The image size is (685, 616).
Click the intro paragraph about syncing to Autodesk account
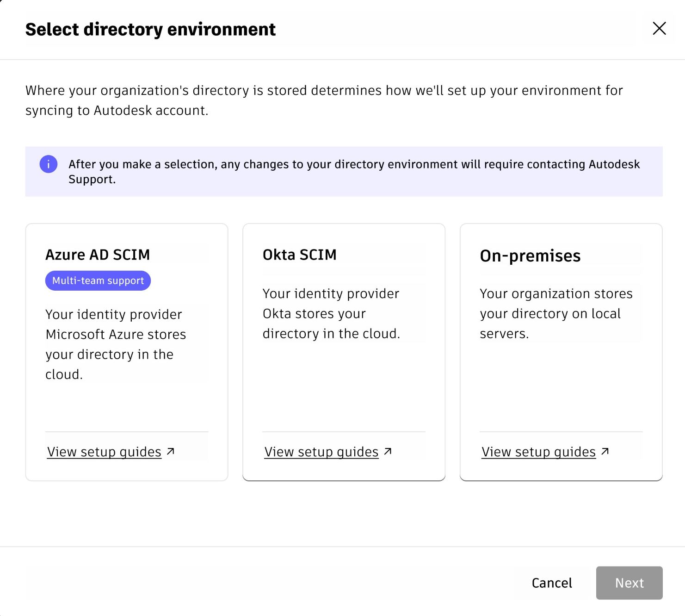click(x=324, y=100)
